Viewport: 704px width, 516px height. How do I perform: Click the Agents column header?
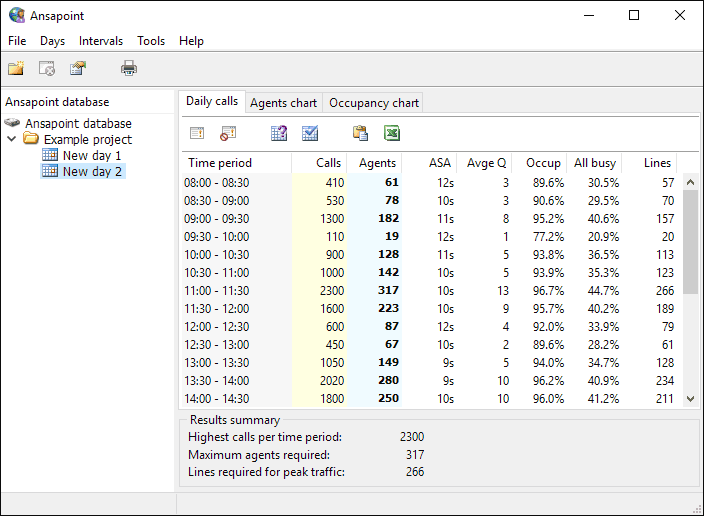pyautogui.click(x=374, y=163)
